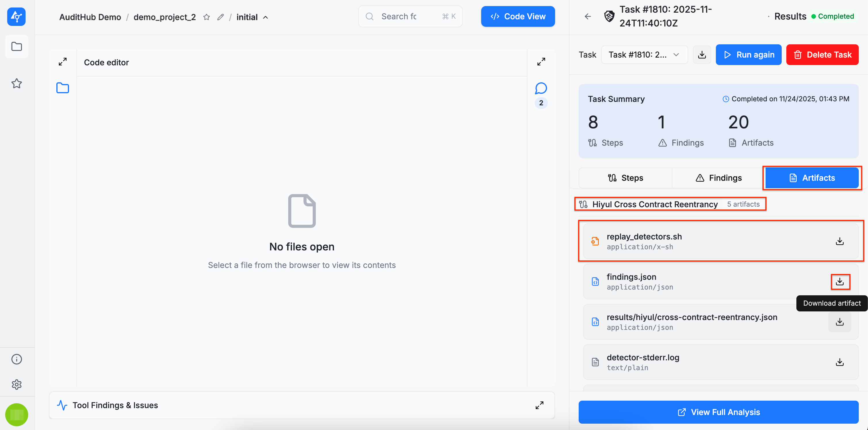
Task: Switch to the Findings tab
Action: pos(718,178)
